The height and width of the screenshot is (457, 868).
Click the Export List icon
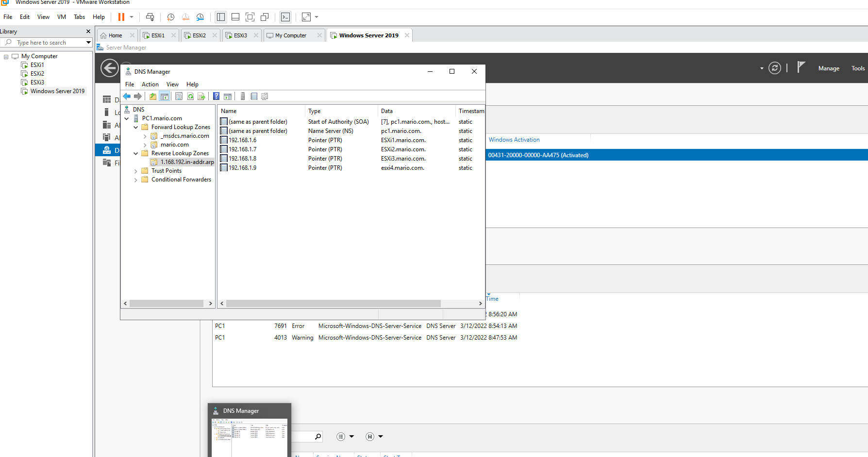pos(201,96)
